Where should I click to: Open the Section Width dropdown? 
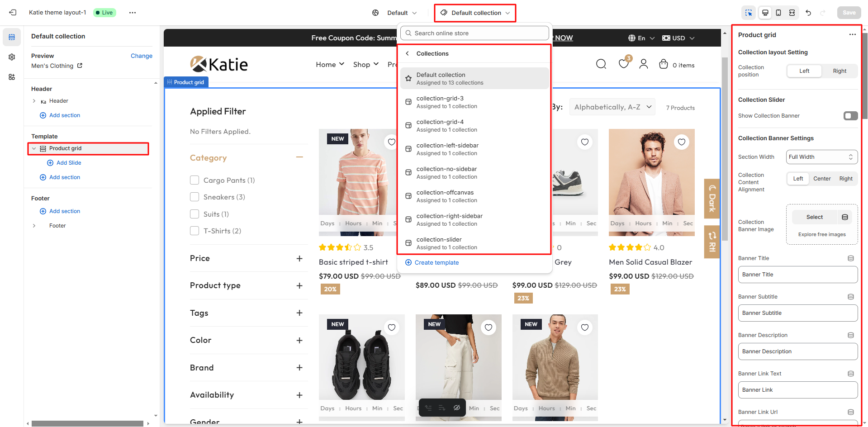tap(821, 157)
